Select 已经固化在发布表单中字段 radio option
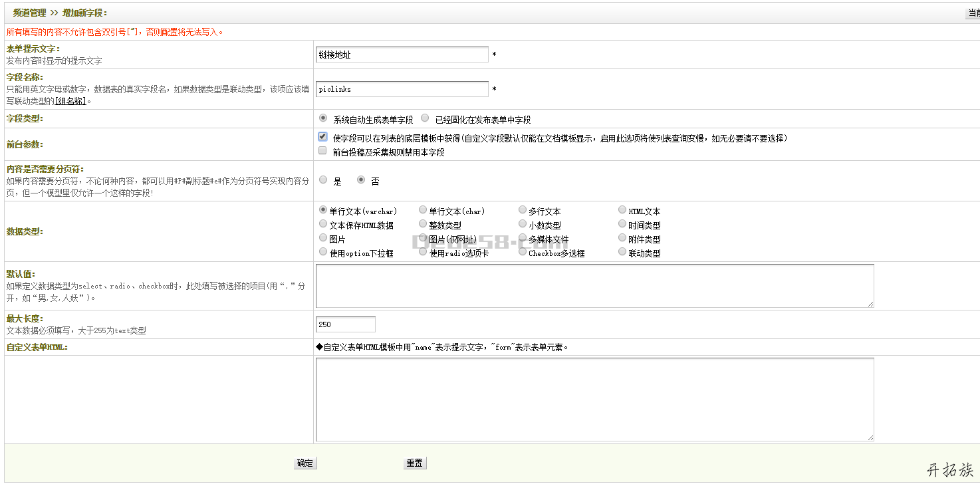This screenshot has width=980, height=484. point(425,118)
